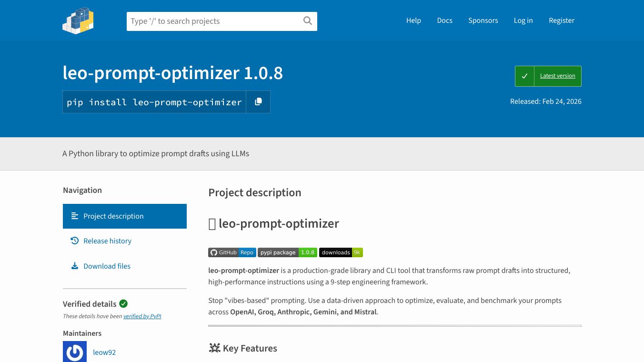Viewport: 644px width, 362px height.
Task: Open the Sponsors page
Action: 483,20
